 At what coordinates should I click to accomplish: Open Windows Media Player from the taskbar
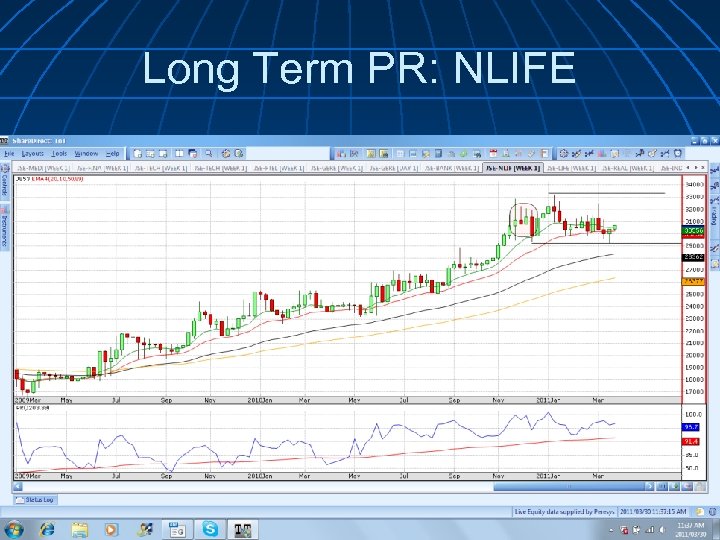tap(112, 529)
